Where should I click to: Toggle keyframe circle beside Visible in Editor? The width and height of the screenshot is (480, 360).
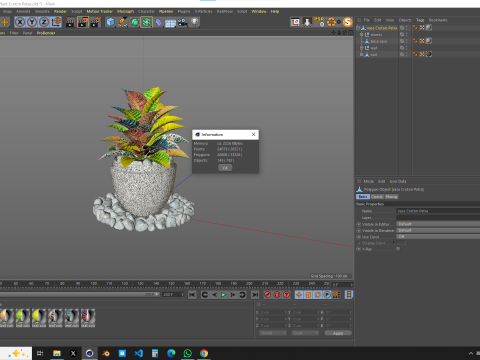pos(359,224)
